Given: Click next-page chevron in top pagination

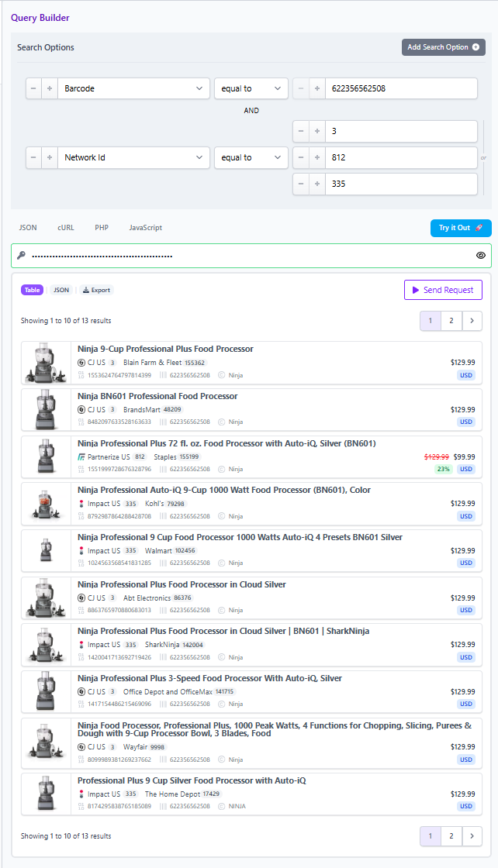Looking at the screenshot, I should [472, 321].
